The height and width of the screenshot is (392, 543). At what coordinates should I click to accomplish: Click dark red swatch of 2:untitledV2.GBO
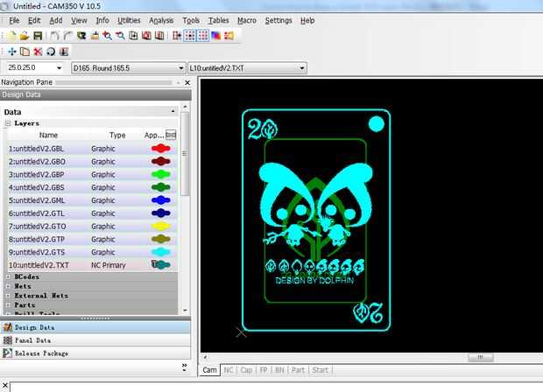160,162
